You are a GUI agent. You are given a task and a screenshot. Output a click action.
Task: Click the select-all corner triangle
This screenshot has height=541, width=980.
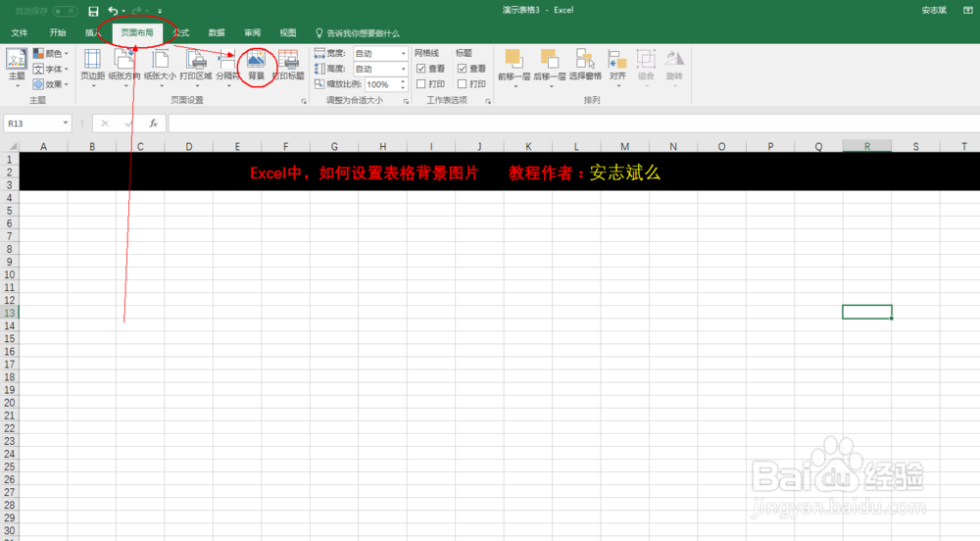coord(12,146)
